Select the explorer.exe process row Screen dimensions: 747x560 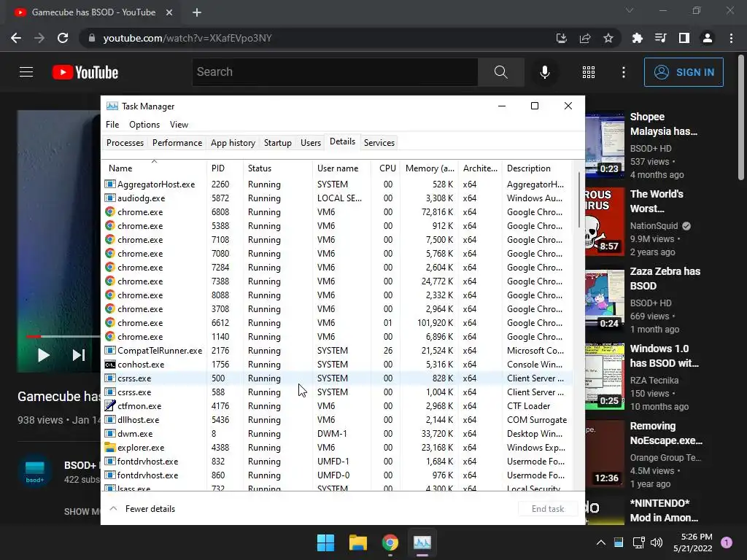click(x=337, y=448)
